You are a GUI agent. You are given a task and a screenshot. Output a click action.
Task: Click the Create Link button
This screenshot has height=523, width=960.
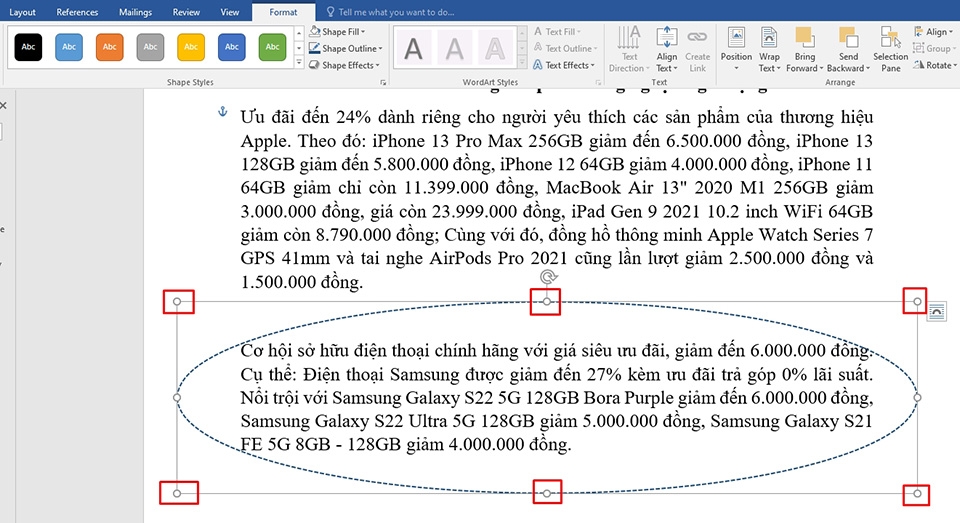point(697,49)
